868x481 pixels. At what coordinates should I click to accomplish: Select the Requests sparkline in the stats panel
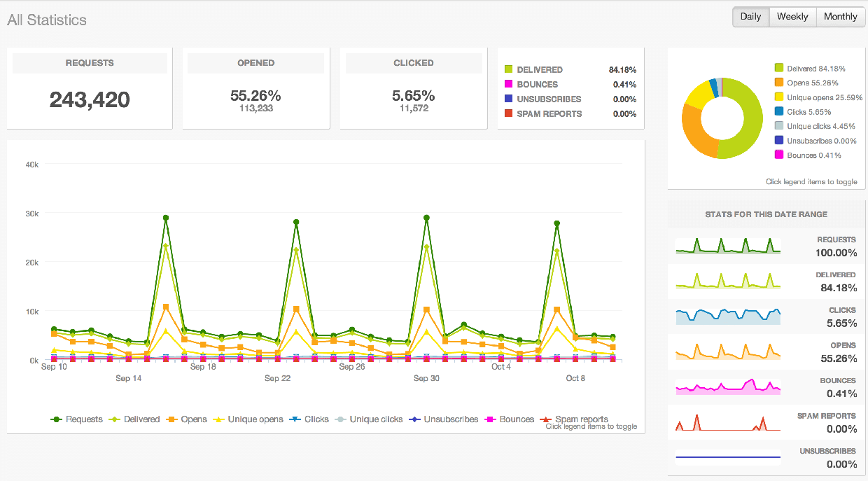pos(728,246)
